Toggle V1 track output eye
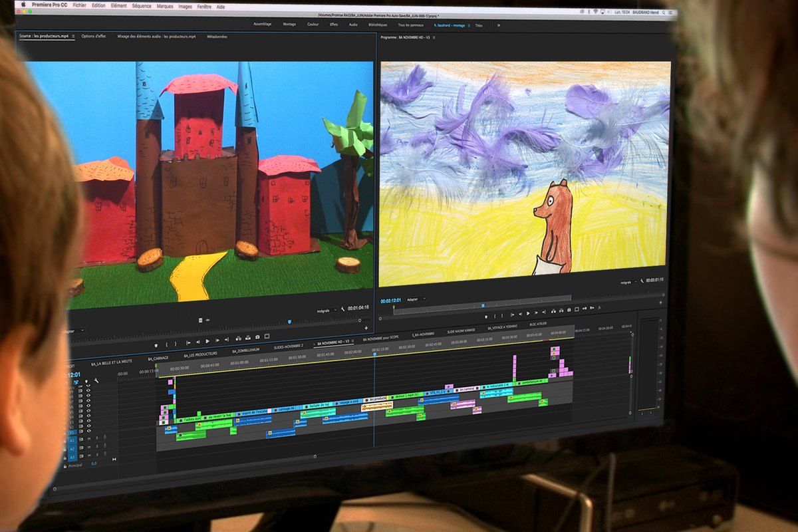The width and height of the screenshot is (798, 532). (x=88, y=431)
